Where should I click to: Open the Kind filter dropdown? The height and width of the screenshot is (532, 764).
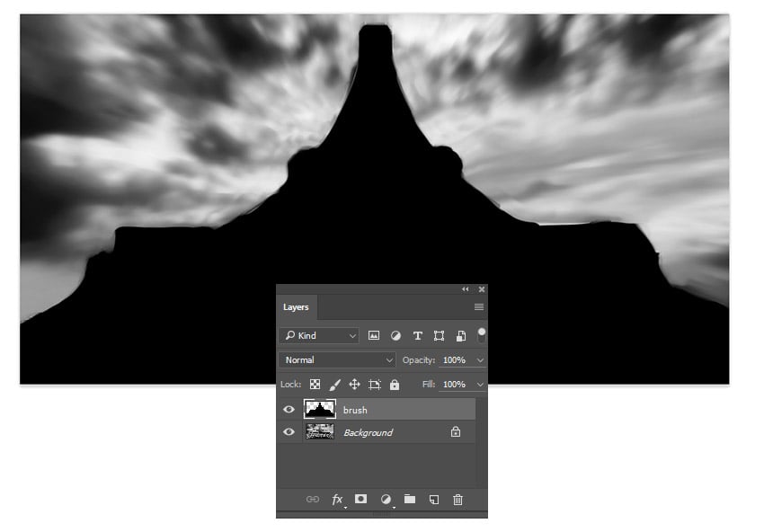tap(319, 335)
